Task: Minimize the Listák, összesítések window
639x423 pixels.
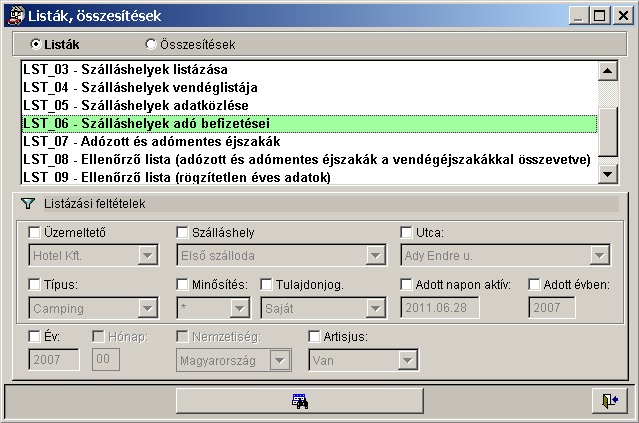Action: coord(578,15)
